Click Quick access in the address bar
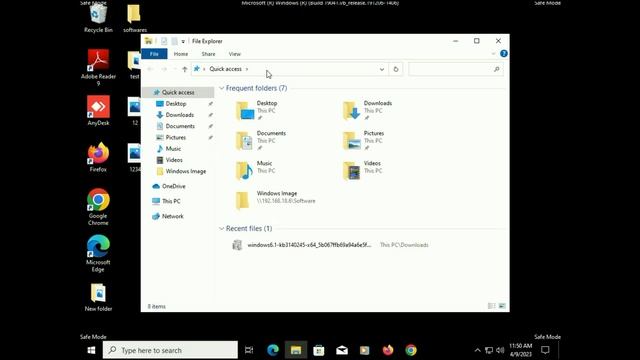640x360 pixels. click(x=226, y=69)
